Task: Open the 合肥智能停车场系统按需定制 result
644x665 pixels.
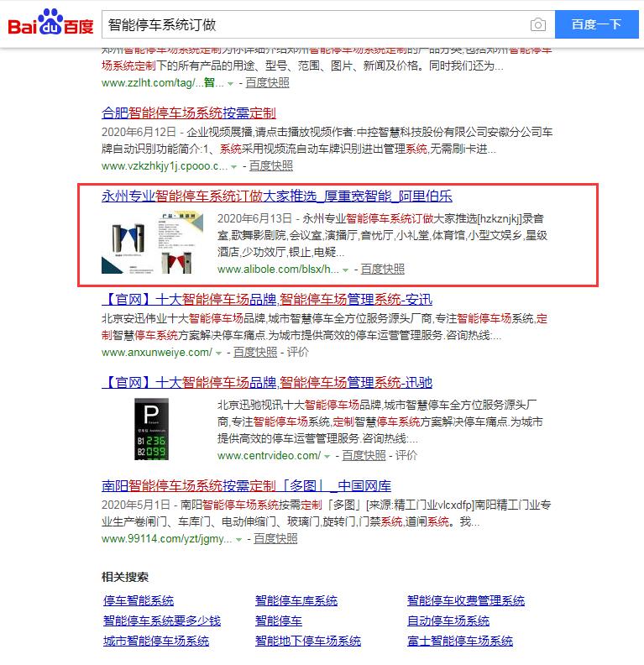Action: [189, 113]
